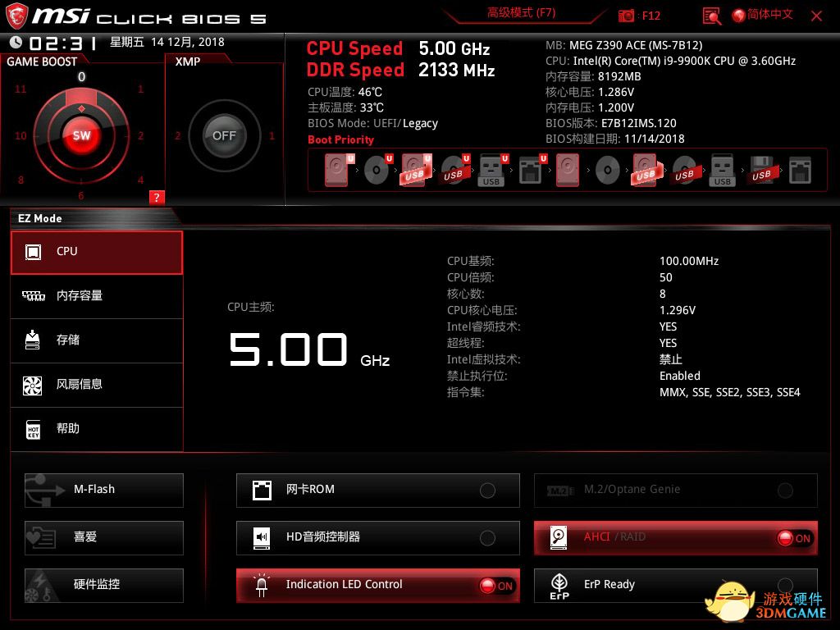Take a screenshot with the F12 camera icon
Screen dimensions: 840x630
(626, 16)
